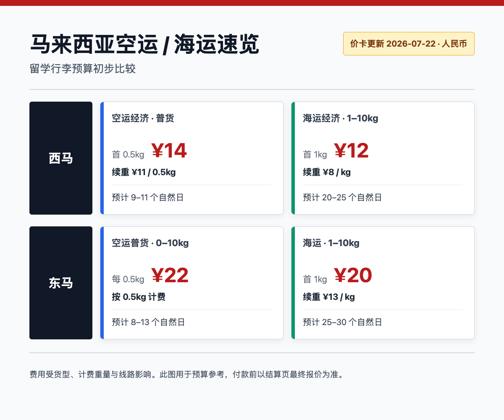Click the 续重 ¥8 / kg line
504x420 pixels.
(x=327, y=172)
